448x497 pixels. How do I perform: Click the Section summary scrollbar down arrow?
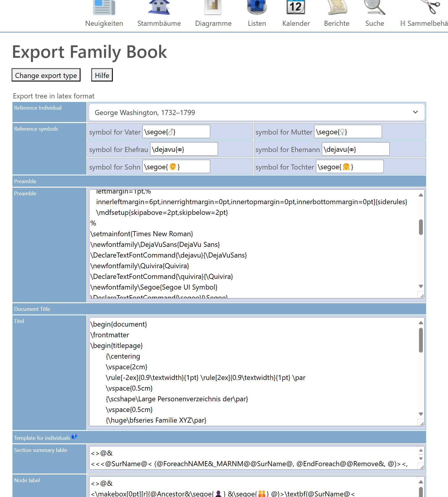click(421, 458)
